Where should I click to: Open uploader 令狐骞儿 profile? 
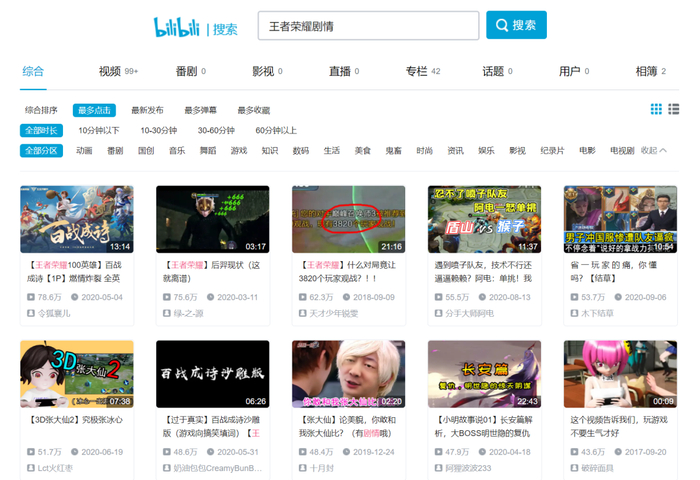pyautogui.click(x=54, y=313)
